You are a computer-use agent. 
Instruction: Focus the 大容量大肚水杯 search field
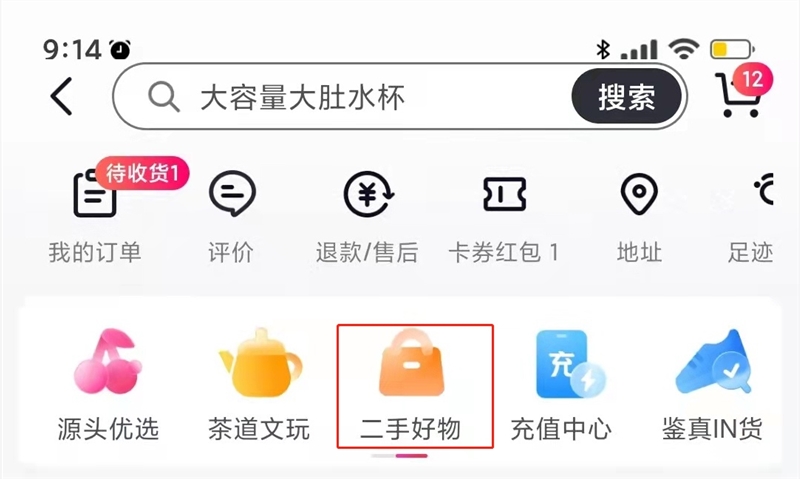point(399,96)
